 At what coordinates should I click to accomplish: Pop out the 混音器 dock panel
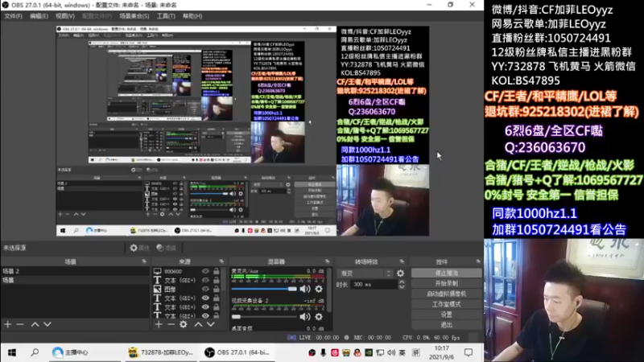coord(328,261)
